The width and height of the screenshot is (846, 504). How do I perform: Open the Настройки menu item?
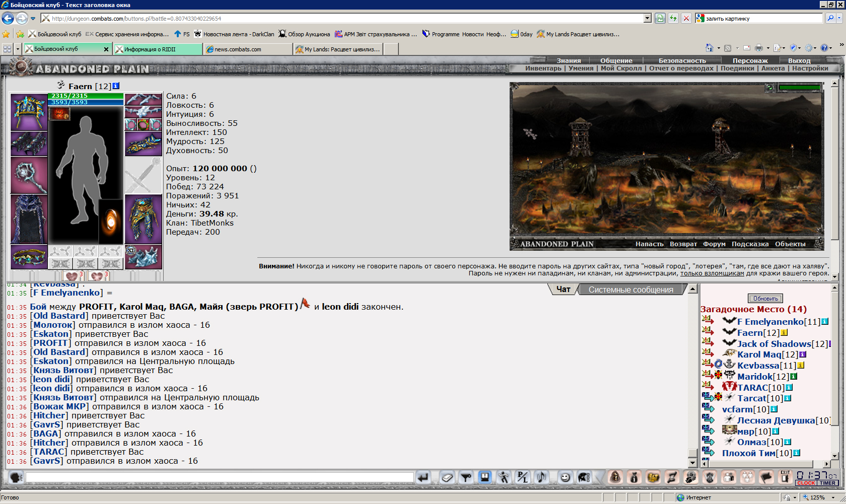pyautogui.click(x=810, y=68)
